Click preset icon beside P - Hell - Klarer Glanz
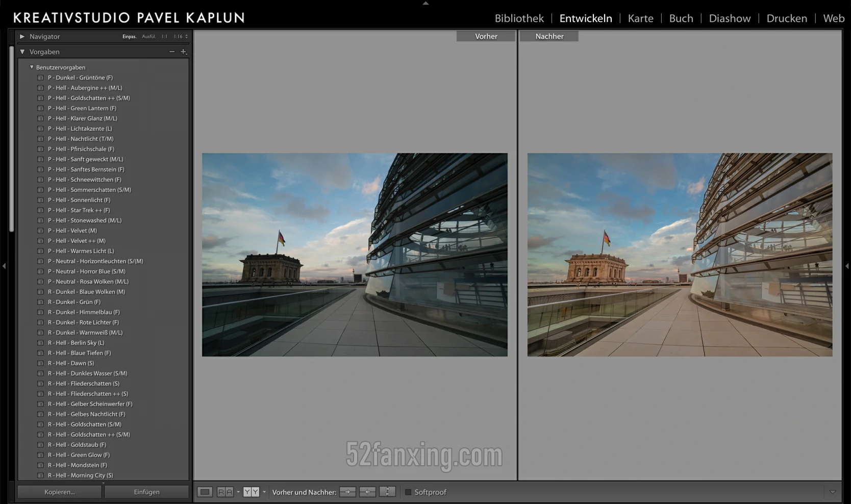Screen dimensions: 851x504 (x=40, y=118)
